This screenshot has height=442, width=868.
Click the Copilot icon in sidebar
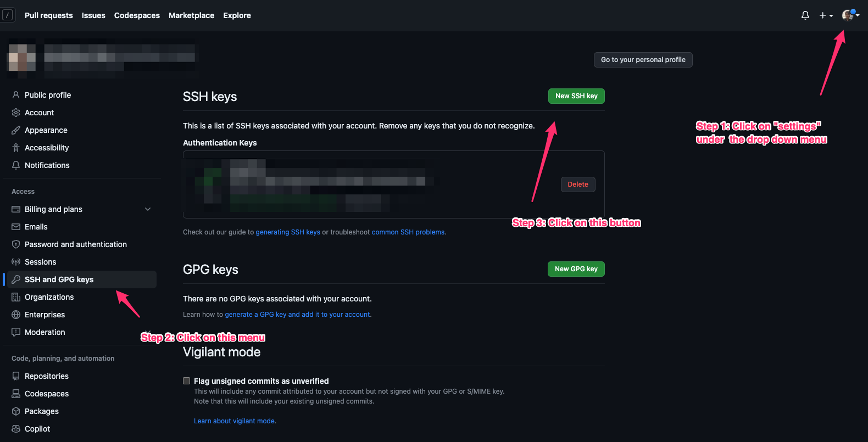[x=16, y=429]
